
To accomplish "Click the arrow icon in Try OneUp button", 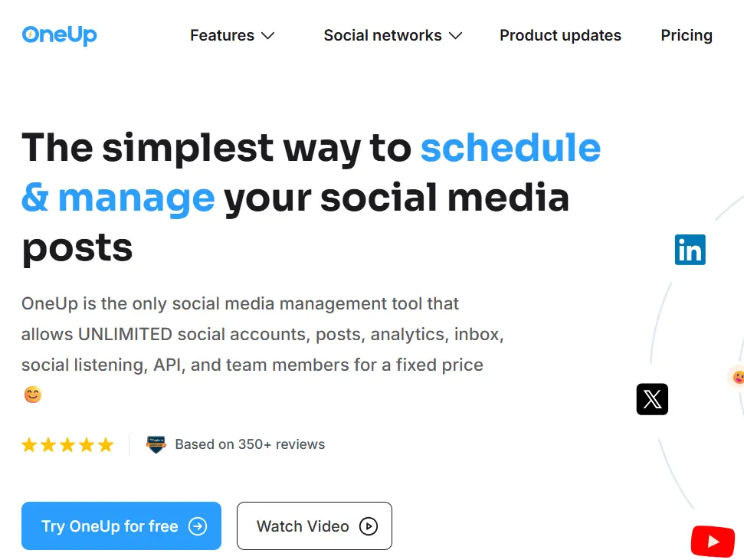I will pos(198,526).
